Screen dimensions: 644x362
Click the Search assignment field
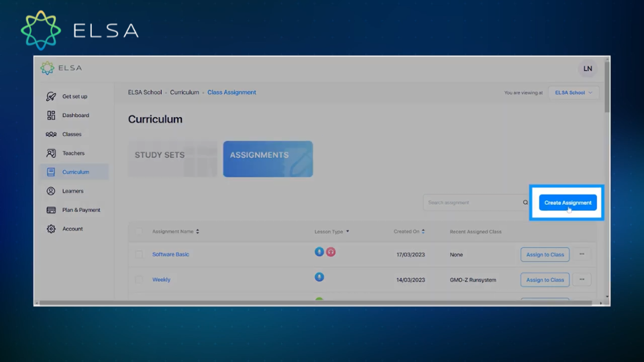tap(476, 202)
